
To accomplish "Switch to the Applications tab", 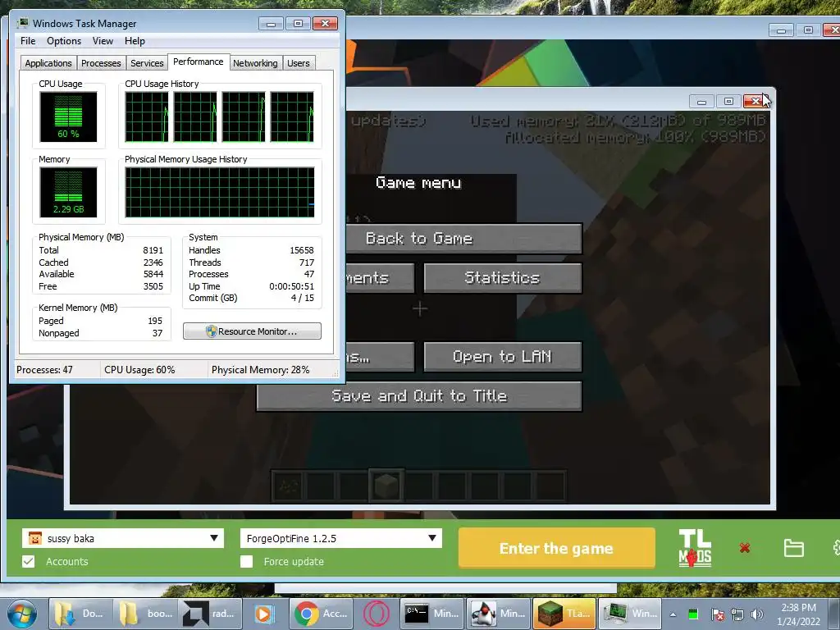I will tap(48, 63).
